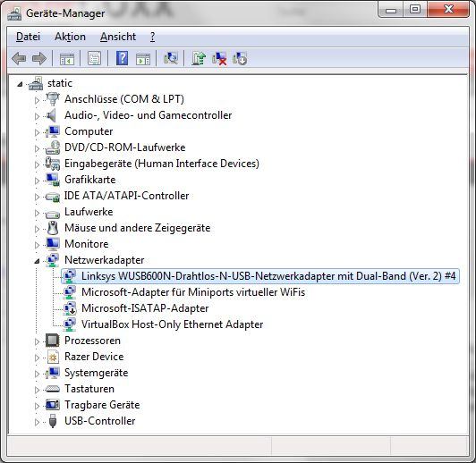
Task: Click the Eingabegeräte HID icon
Action: (x=53, y=164)
